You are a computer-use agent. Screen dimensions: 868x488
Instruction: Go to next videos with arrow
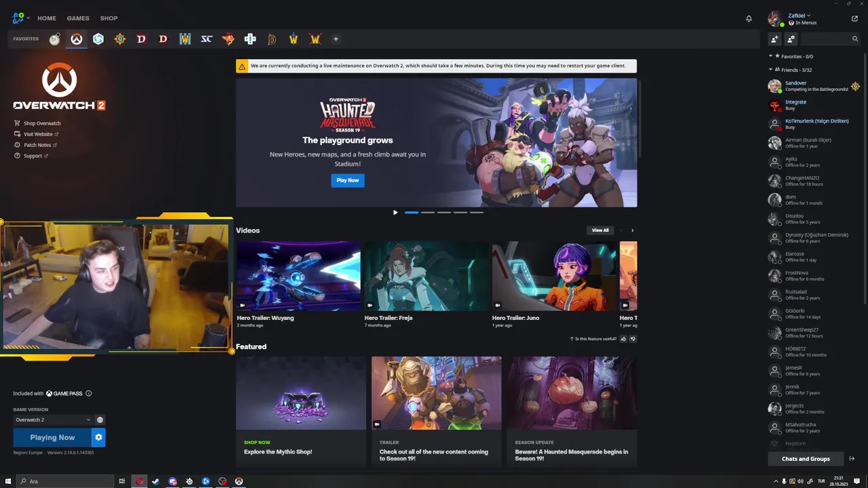(x=633, y=230)
